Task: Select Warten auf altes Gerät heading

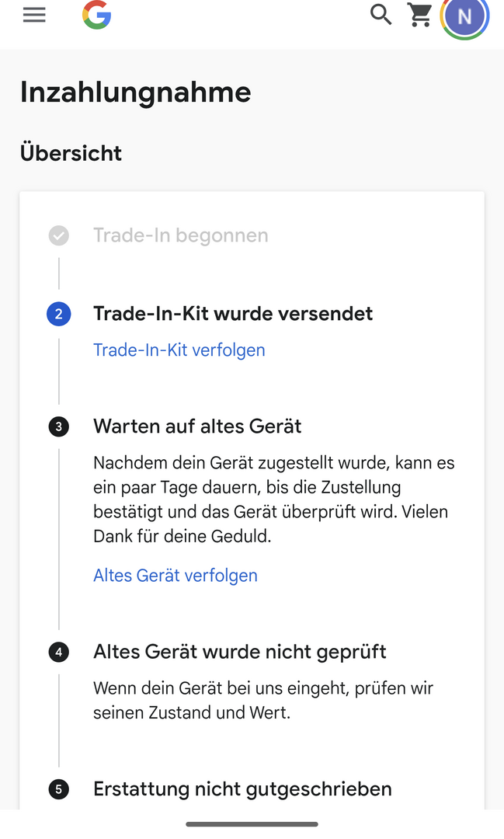Action: coord(197,426)
